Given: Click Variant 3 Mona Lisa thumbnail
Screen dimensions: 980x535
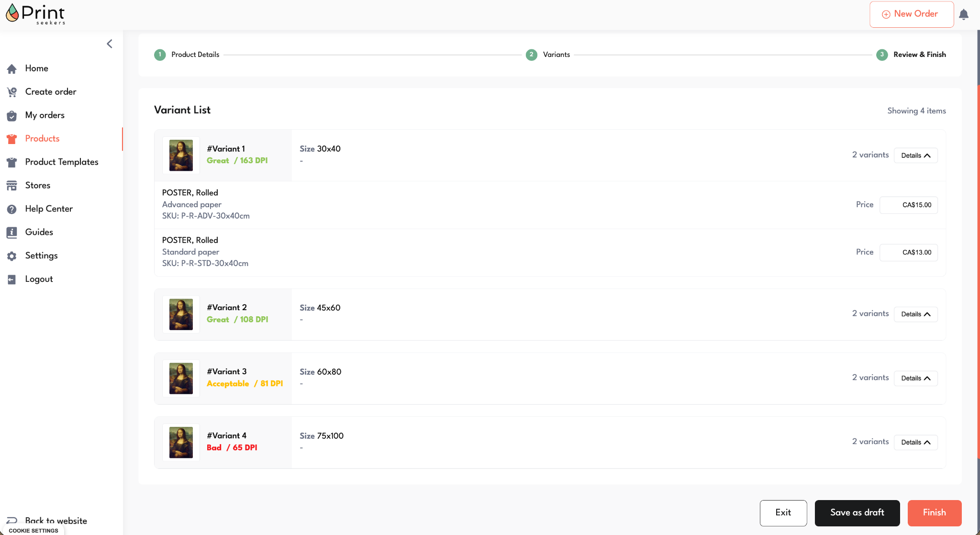Looking at the screenshot, I should (x=181, y=379).
